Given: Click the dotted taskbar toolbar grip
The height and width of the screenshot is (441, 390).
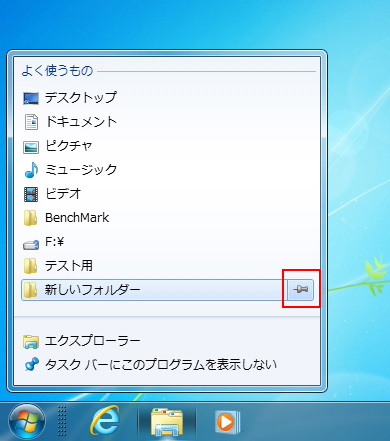Looking at the screenshot, I should [62, 421].
